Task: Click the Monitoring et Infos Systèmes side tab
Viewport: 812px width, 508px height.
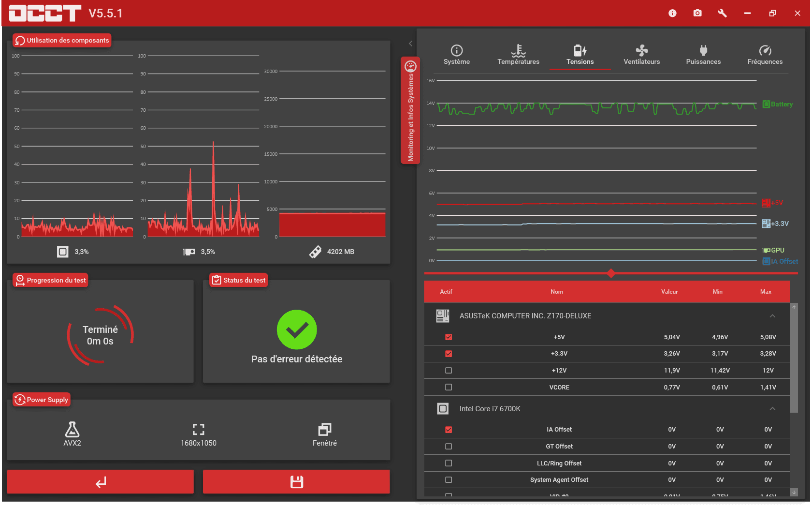Action: (410, 111)
